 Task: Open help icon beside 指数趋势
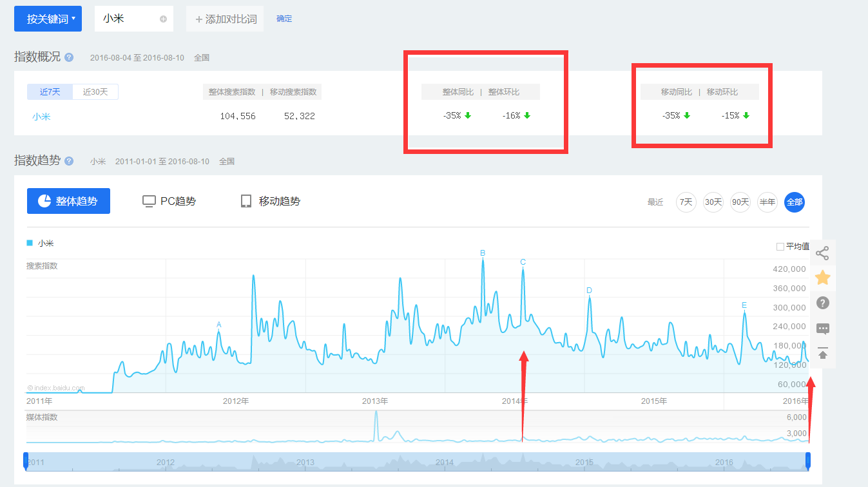pyautogui.click(x=69, y=161)
